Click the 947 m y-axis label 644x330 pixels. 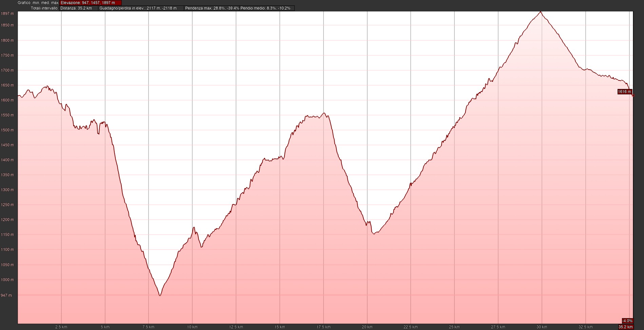[x=6, y=295]
